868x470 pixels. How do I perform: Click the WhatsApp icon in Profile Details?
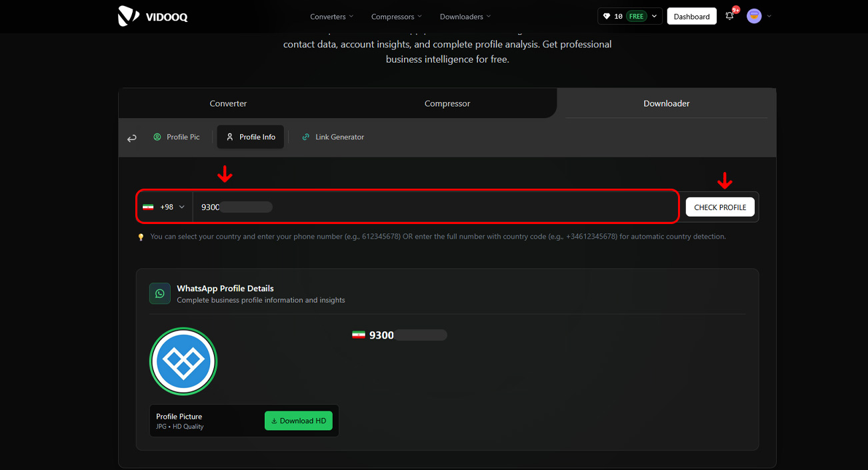coord(160,293)
